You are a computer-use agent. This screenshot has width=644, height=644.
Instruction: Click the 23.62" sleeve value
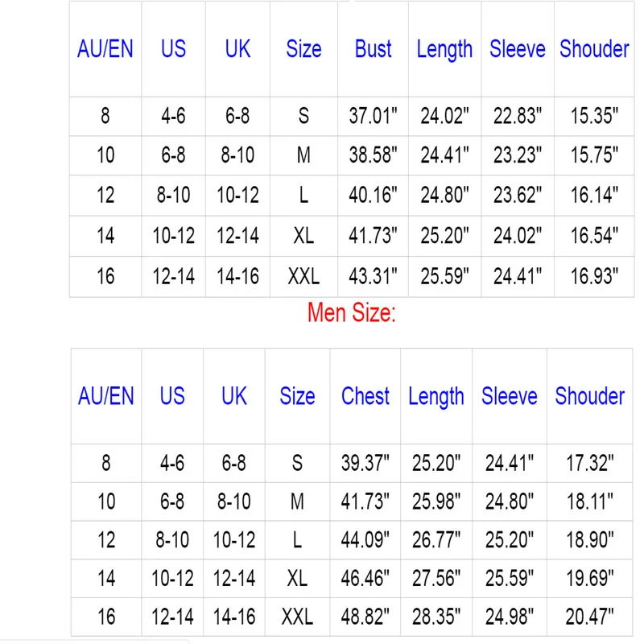[518, 195]
